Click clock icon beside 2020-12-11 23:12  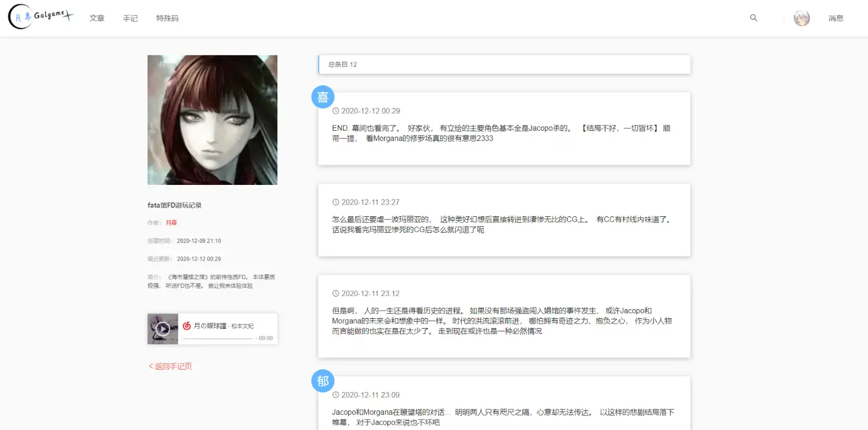click(336, 293)
